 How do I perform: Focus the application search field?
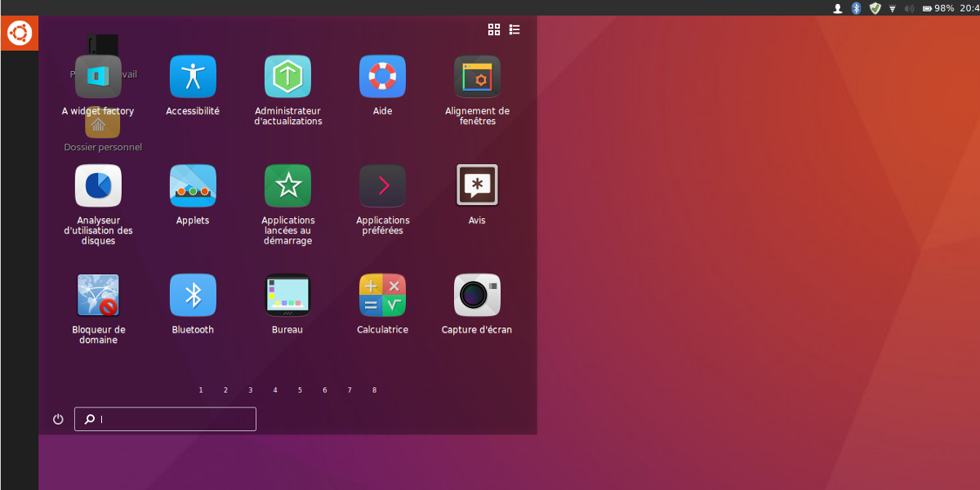click(165, 419)
